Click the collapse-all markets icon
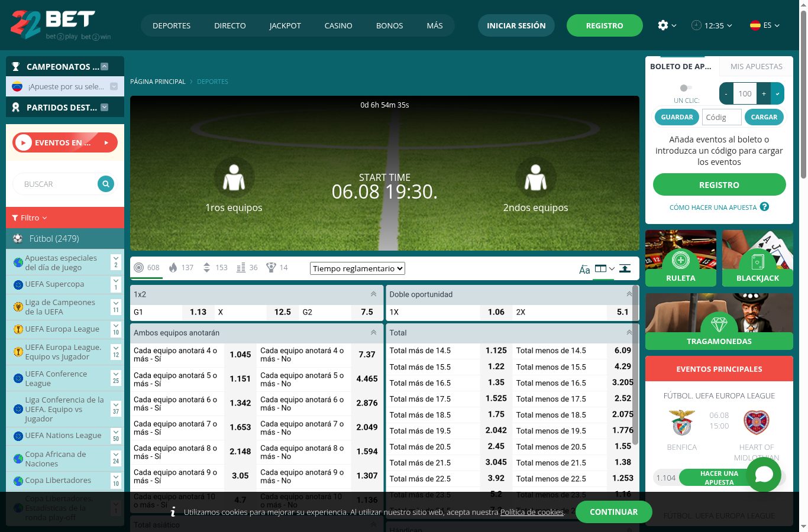Viewport: 808px width, 532px height. 625,268
